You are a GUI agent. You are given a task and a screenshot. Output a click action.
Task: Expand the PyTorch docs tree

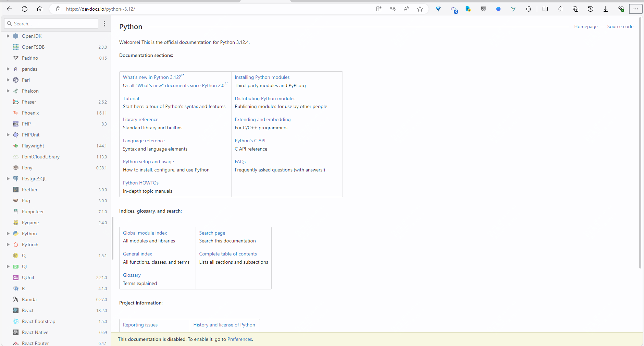coord(8,244)
